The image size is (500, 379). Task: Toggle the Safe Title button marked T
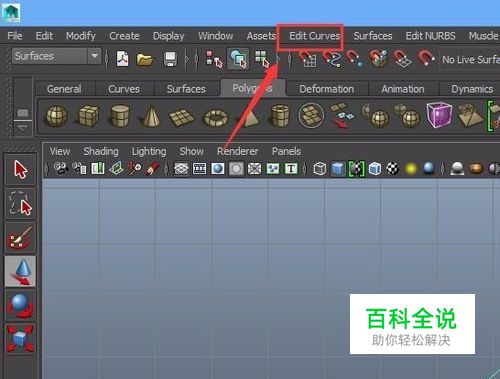click(291, 169)
